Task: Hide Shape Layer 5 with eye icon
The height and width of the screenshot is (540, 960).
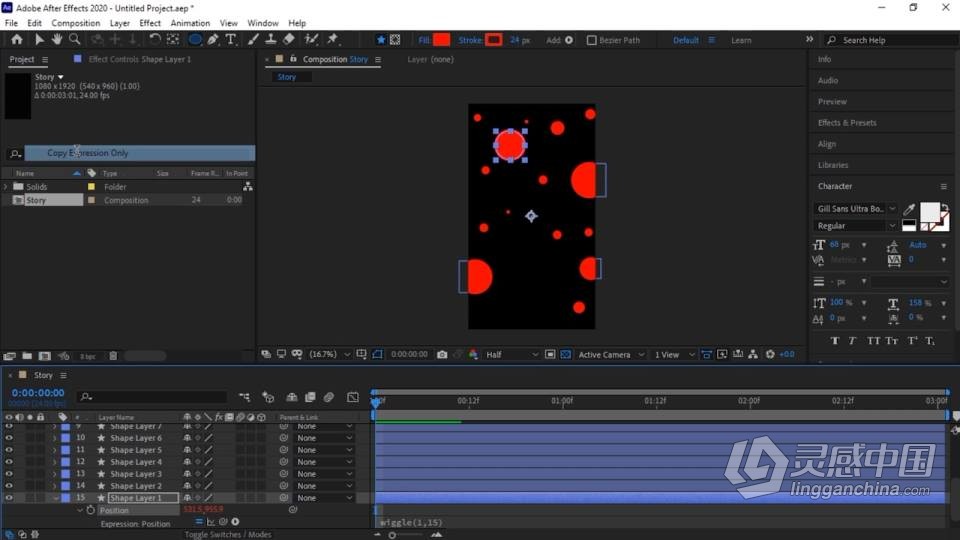Action: [x=9, y=450]
